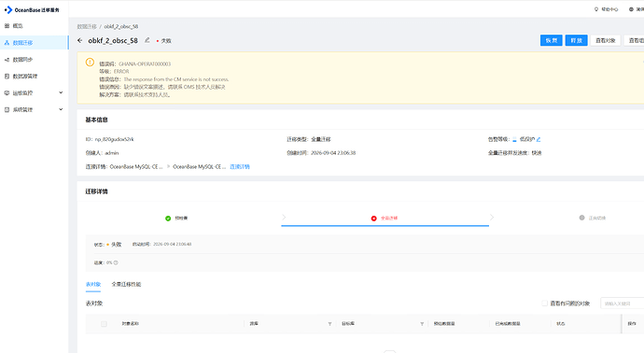Open the Overview (概览) menu item in the sidebar
The width and height of the screenshot is (644, 353).
[x=35, y=26]
